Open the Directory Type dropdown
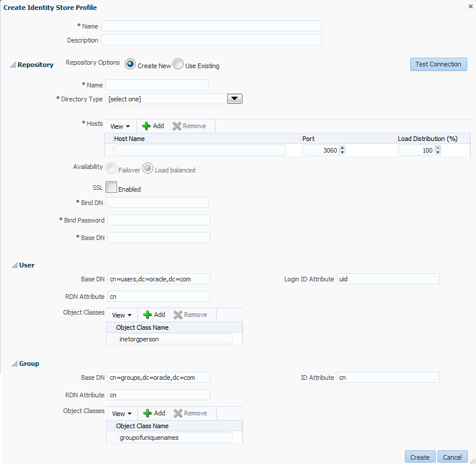 (235, 98)
